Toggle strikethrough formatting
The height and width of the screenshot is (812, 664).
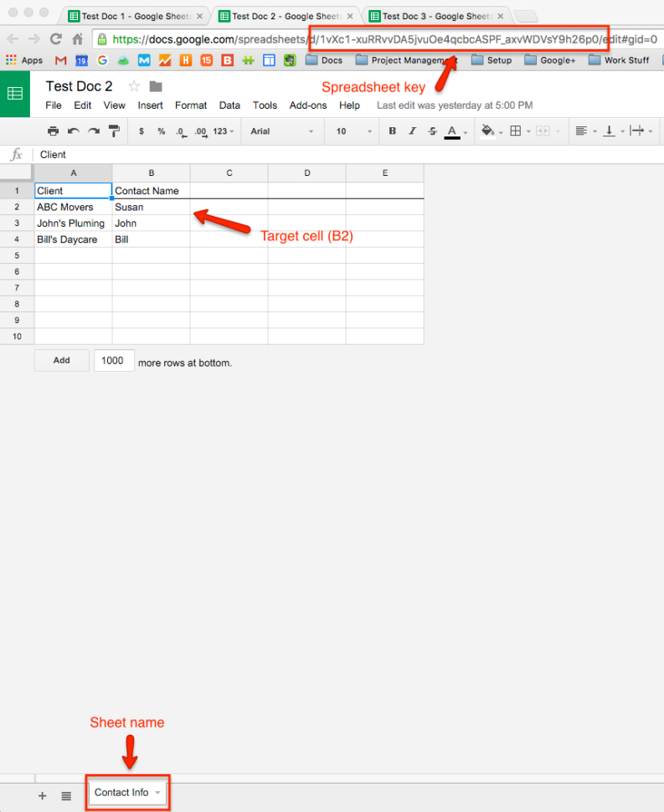point(433,131)
